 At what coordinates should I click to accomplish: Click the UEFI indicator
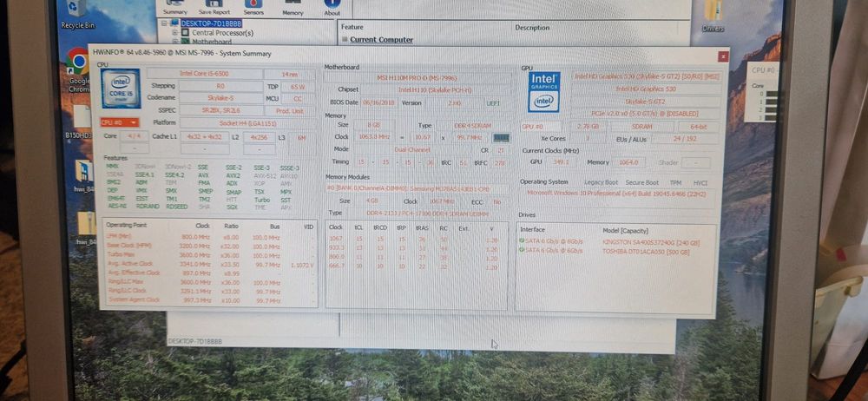pyautogui.click(x=493, y=103)
